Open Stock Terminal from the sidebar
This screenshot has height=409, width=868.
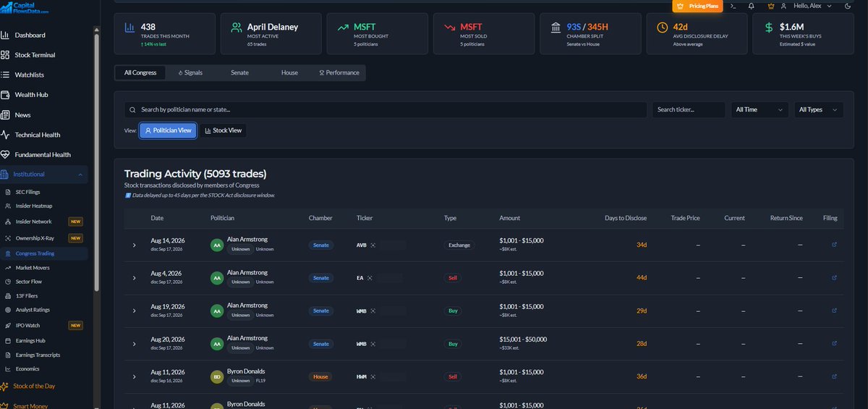(x=35, y=55)
